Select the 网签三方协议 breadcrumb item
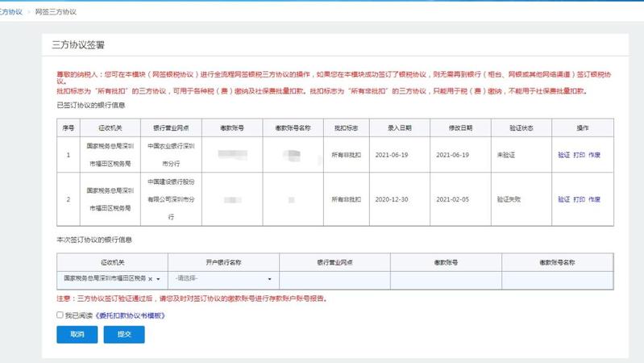644x363 pixels. click(56, 13)
